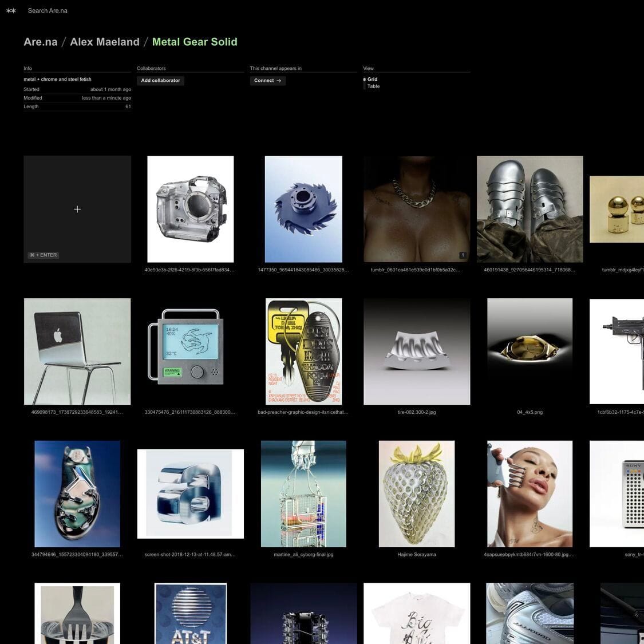Screen dimensions: 644x644
Task: Click the tire-002.300-2.jpg filename label
Action: tap(417, 412)
